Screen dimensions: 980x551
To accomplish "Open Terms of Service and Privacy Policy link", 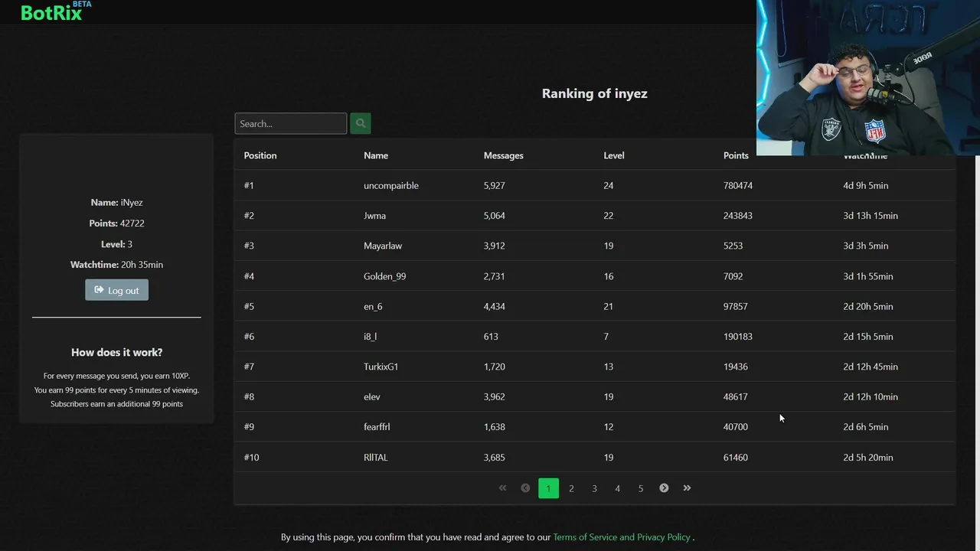I will (x=622, y=537).
